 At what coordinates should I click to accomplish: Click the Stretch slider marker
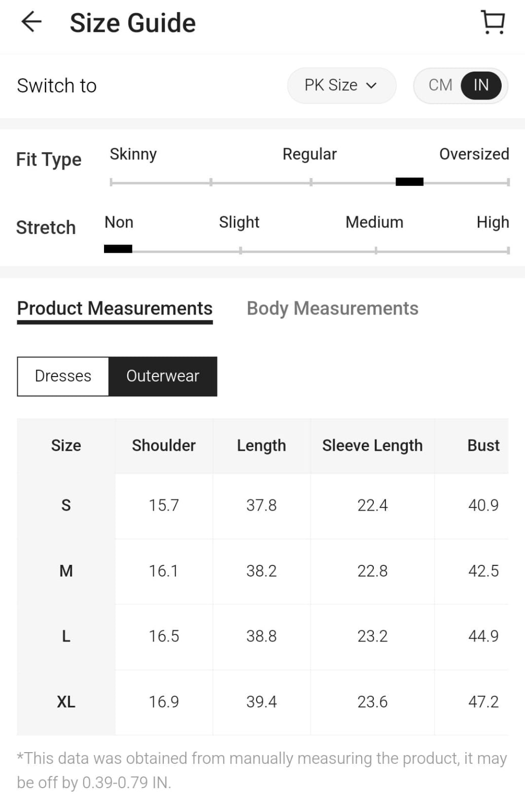(118, 249)
